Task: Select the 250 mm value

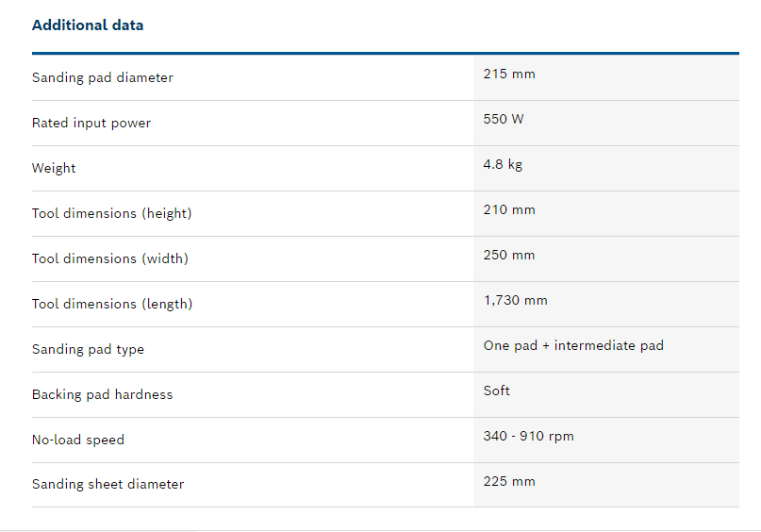Action: (x=509, y=255)
